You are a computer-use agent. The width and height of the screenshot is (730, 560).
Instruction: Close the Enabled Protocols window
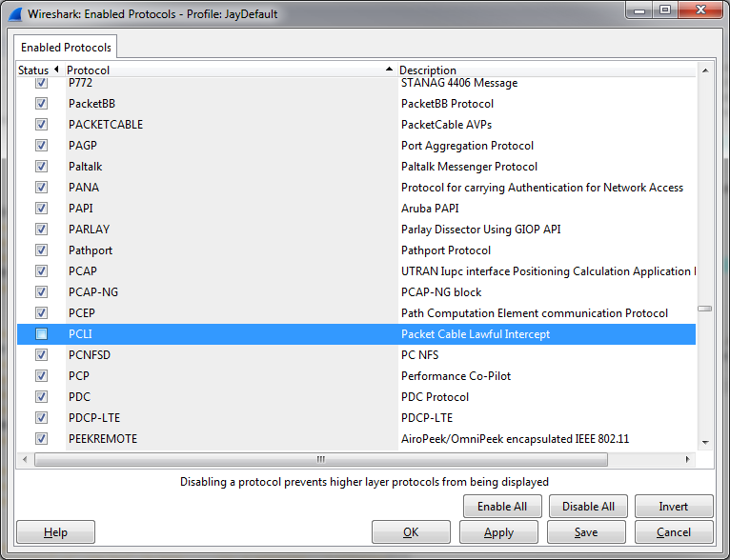pos(700,10)
